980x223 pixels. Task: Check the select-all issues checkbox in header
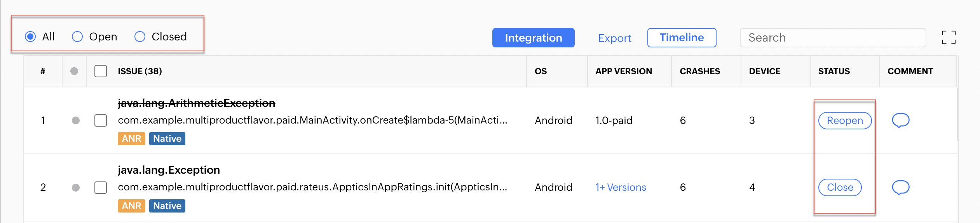101,71
